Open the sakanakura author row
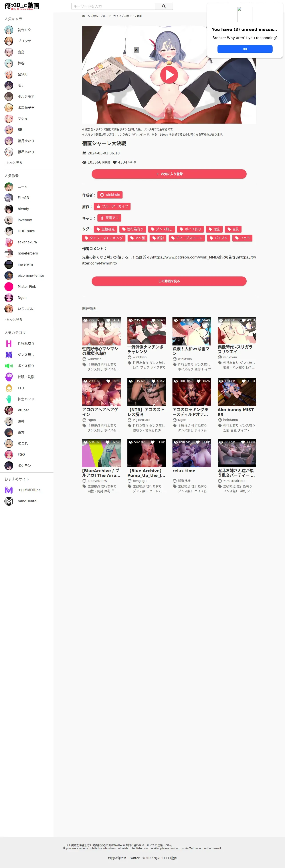The height and width of the screenshot is (868, 285). [x=27, y=242]
